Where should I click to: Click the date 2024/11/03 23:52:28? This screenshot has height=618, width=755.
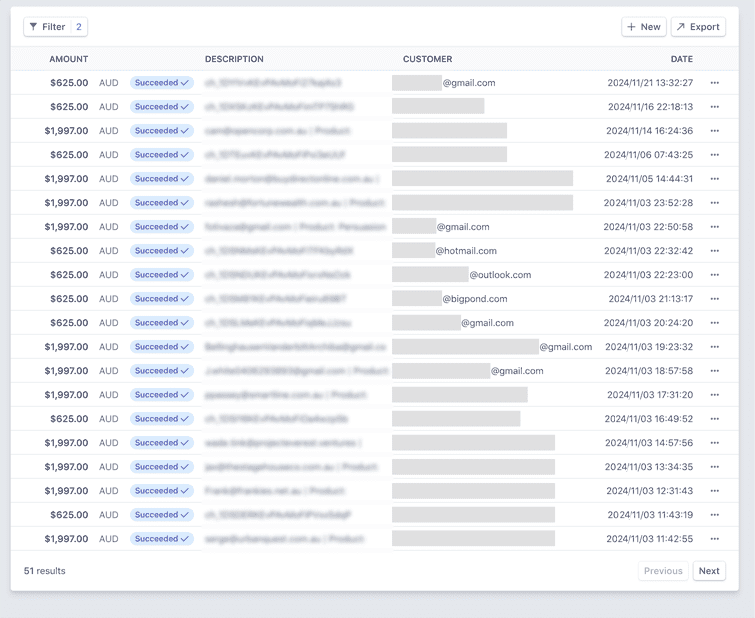click(649, 203)
